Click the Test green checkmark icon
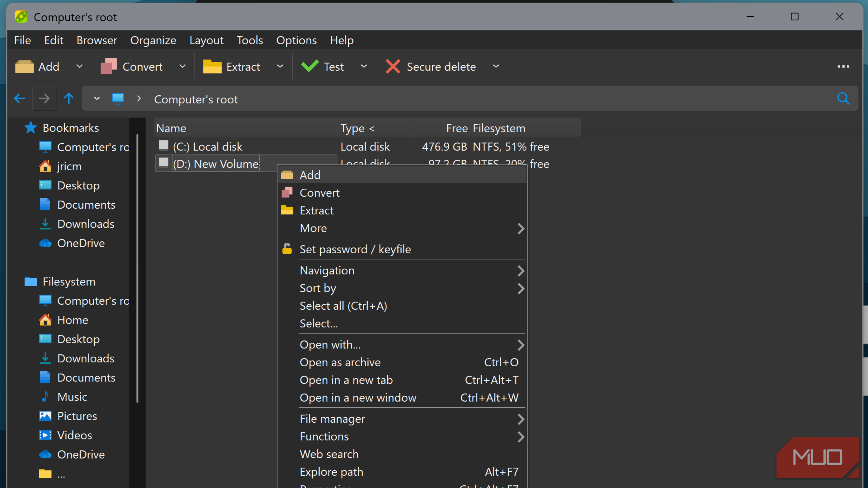This screenshot has height=488, width=868. click(310, 66)
